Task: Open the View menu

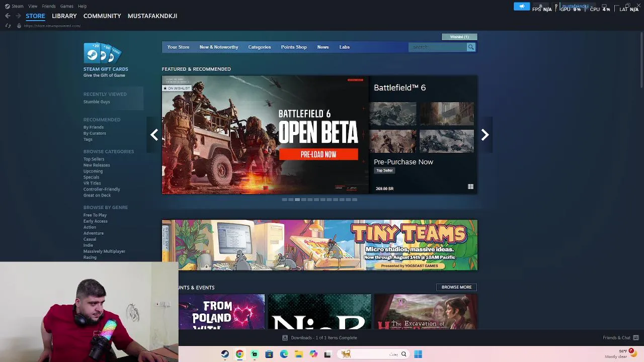Action: click(x=33, y=6)
